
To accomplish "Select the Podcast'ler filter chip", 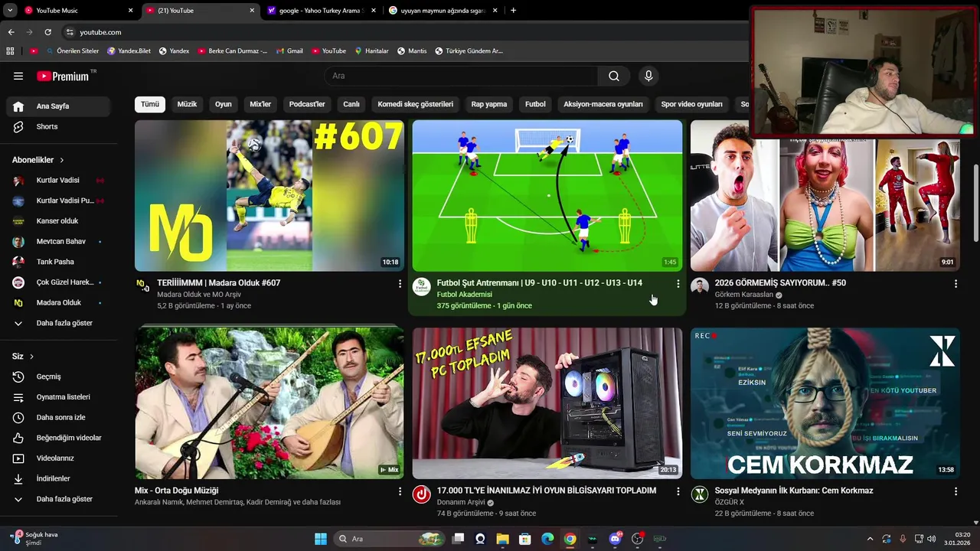I will [307, 104].
